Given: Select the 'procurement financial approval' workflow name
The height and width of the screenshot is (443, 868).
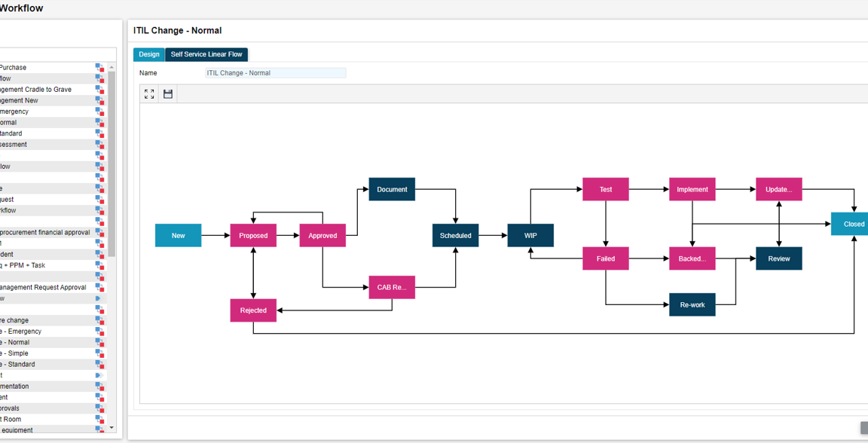Looking at the screenshot, I should [x=45, y=233].
